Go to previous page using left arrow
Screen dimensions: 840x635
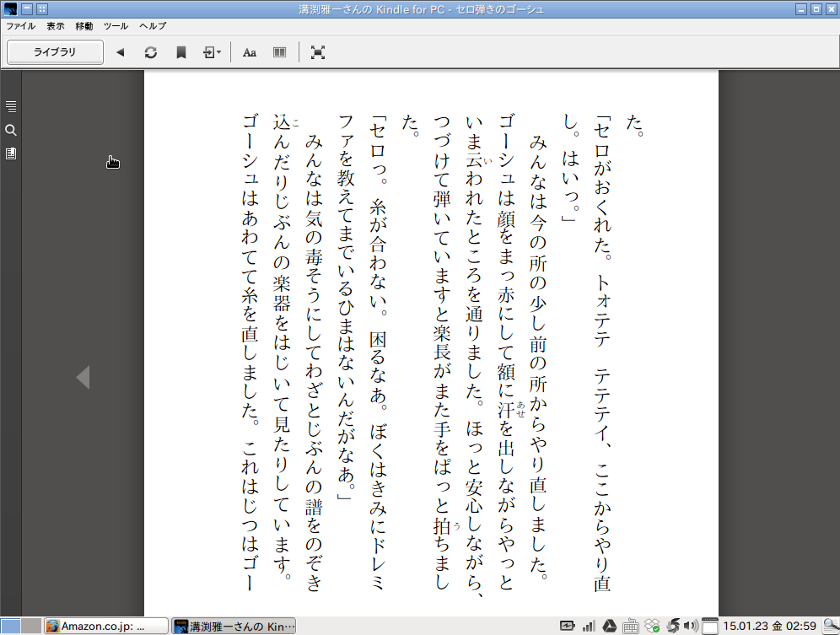point(83,377)
